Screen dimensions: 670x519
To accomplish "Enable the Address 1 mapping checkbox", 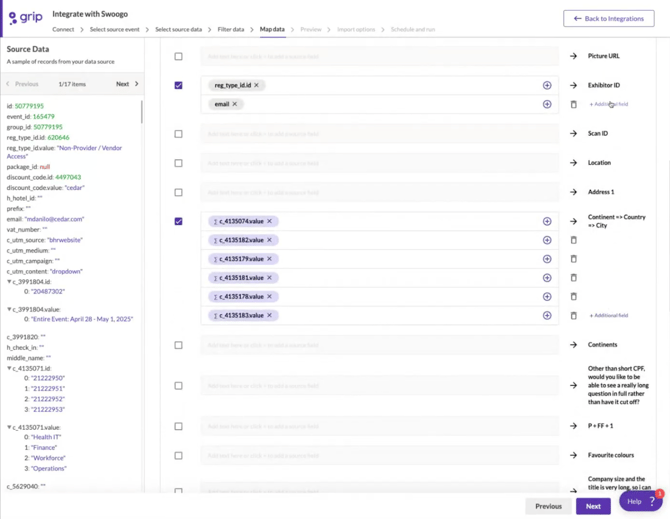I will point(179,192).
